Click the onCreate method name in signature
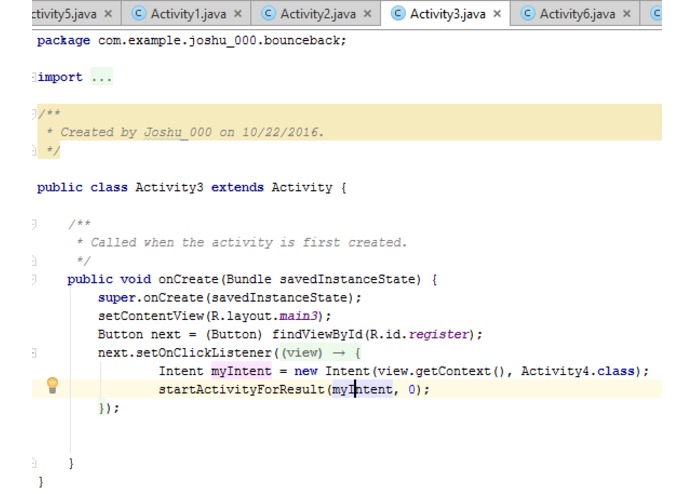 click(x=188, y=280)
